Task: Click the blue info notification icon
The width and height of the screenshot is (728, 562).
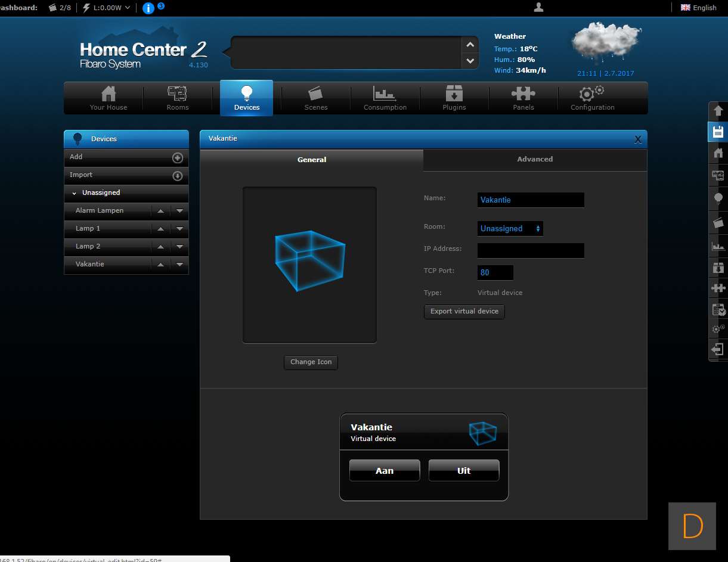Action: pos(148,8)
